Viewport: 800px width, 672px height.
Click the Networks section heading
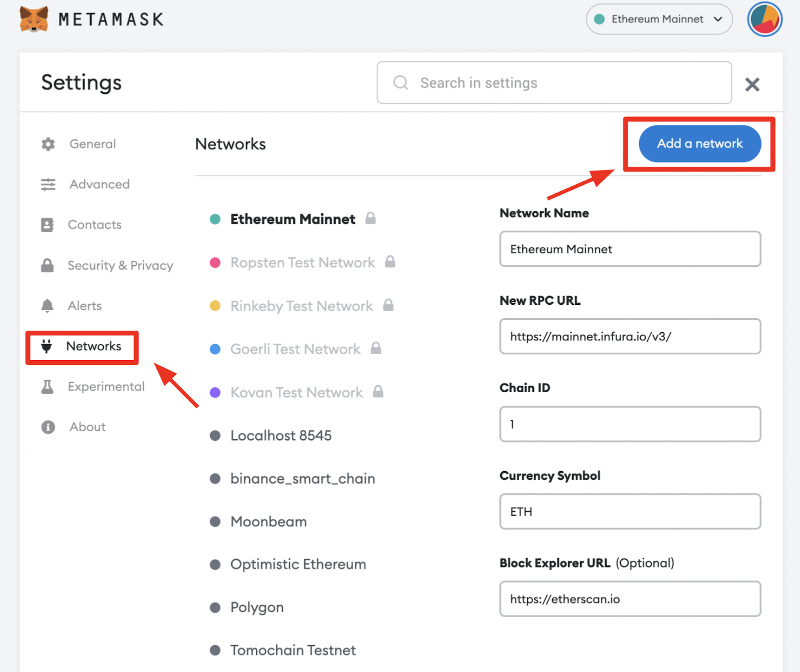[230, 144]
